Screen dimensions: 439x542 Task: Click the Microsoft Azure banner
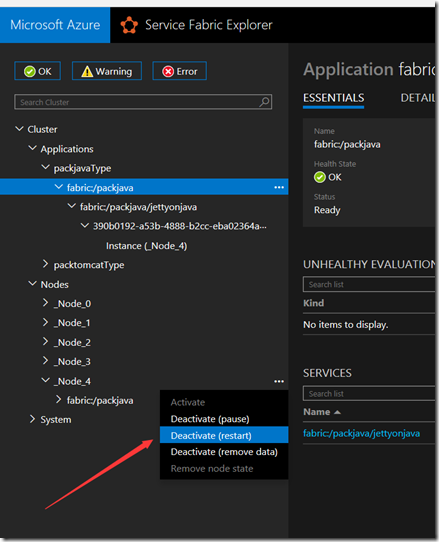point(55,25)
